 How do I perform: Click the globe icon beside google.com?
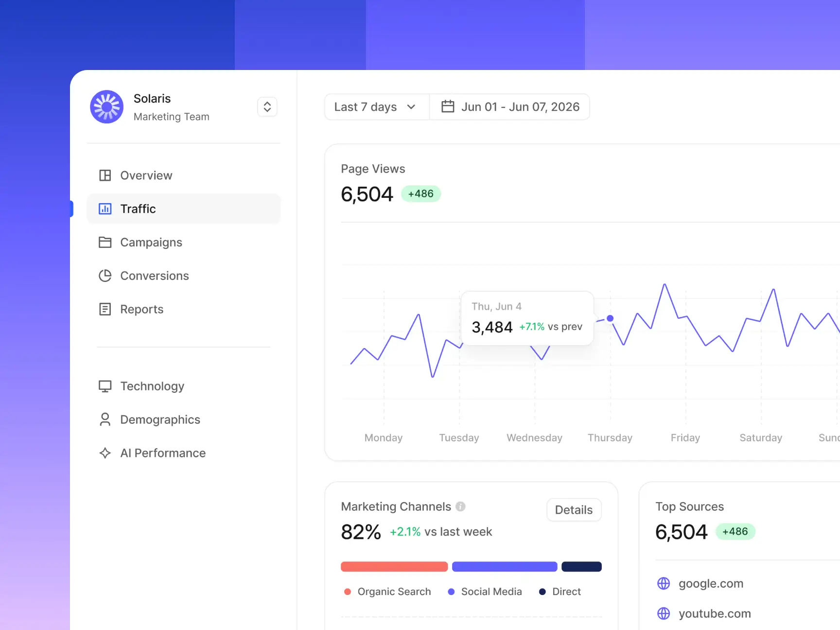click(664, 583)
